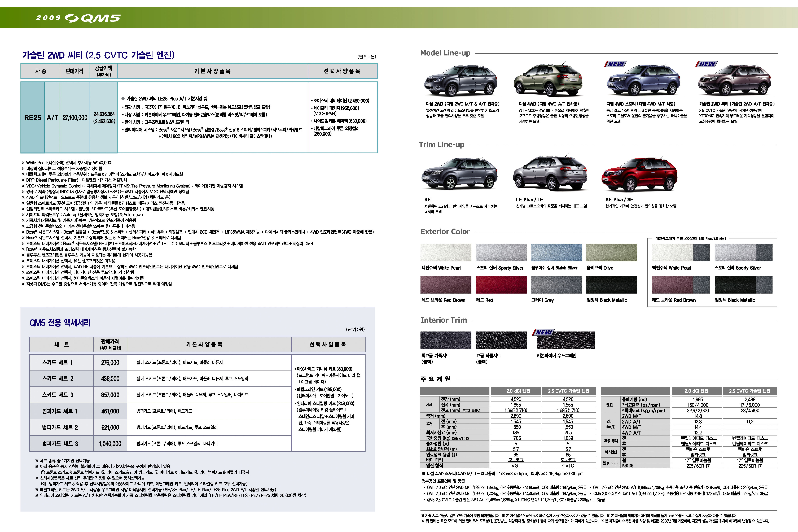Select the 고급 직물시트 interior swatch
The width and height of the screenshot is (798, 532).
(x=501, y=340)
